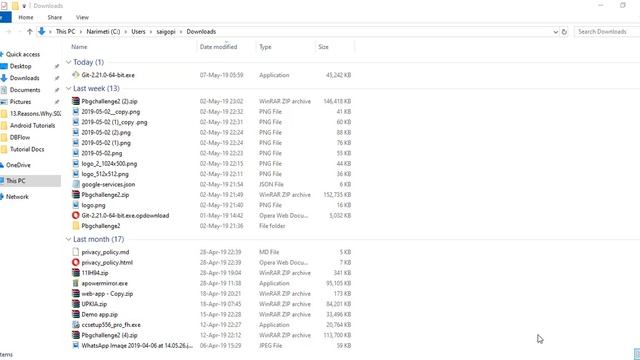
Task: Select OneDrive in navigation pane
Action: [18, 165]
